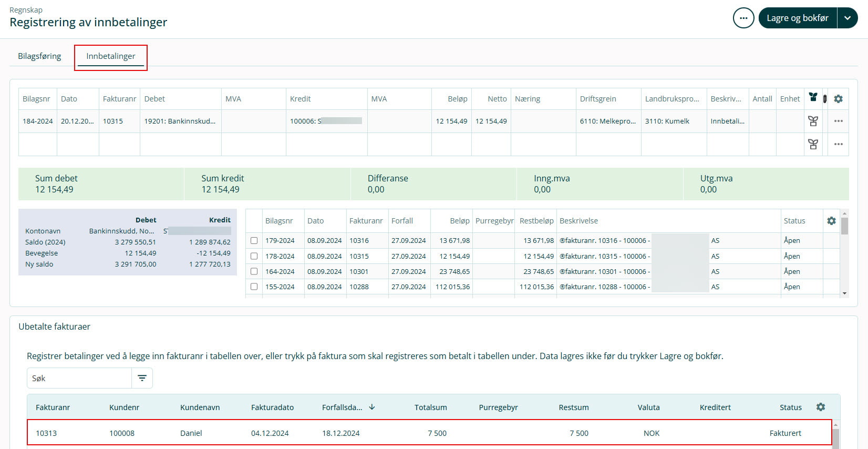Click the filter icon beside the Søk field
Screen dimensions: 868x449
[x=142, y=378]
